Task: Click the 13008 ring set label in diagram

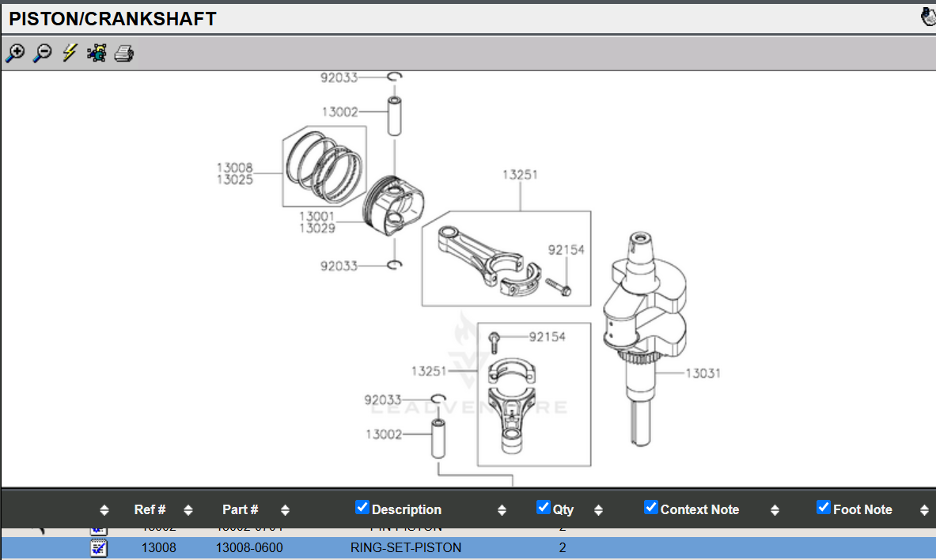Action: tap(235, 168)
